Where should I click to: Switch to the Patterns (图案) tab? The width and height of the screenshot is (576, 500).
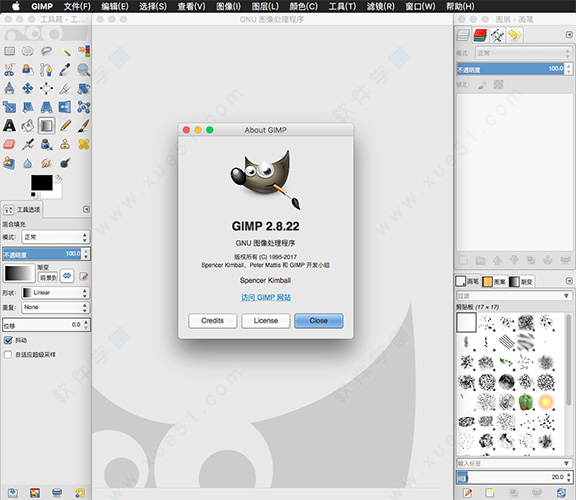click(494, 281)
